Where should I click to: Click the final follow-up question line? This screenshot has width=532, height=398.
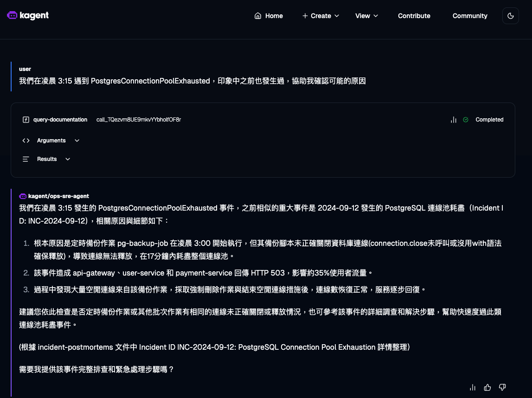pyautogui.click(x=96, y=369)
